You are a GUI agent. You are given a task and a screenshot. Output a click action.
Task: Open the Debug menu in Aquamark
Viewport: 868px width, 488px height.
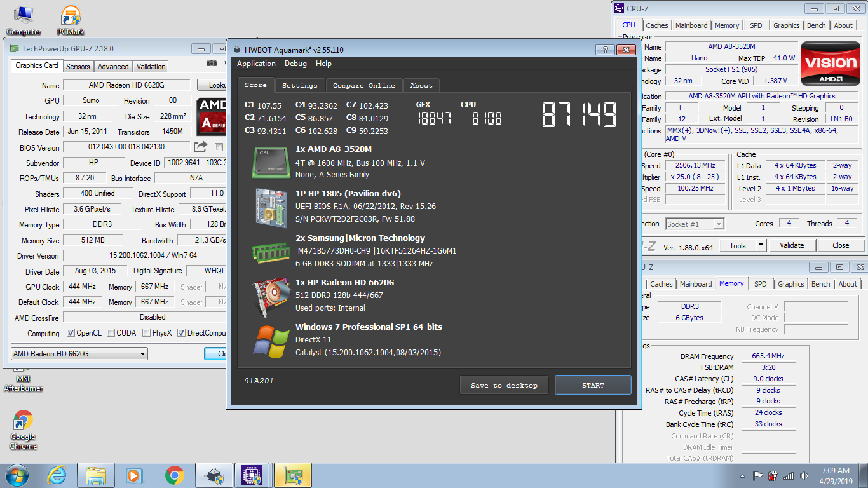tap(295, 64)
